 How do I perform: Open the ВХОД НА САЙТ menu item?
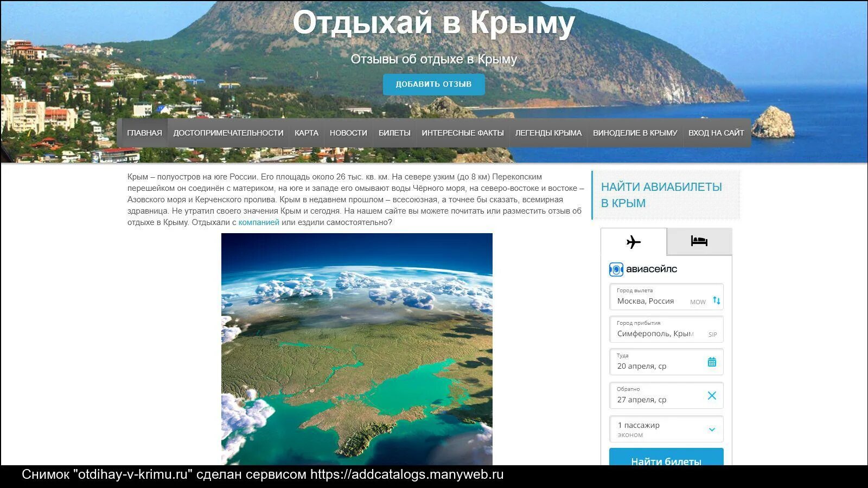coord(716,133)
